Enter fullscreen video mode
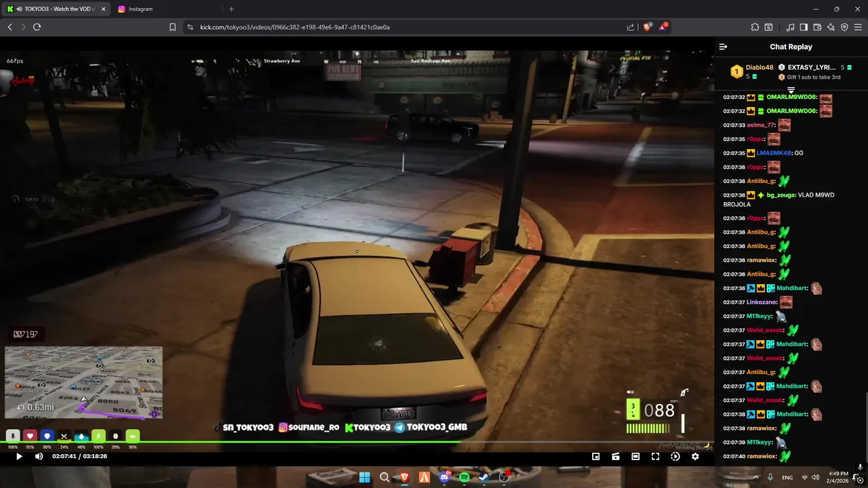This screenshot has height=488, width=868. pyautogui.click(x=655, y=457)
